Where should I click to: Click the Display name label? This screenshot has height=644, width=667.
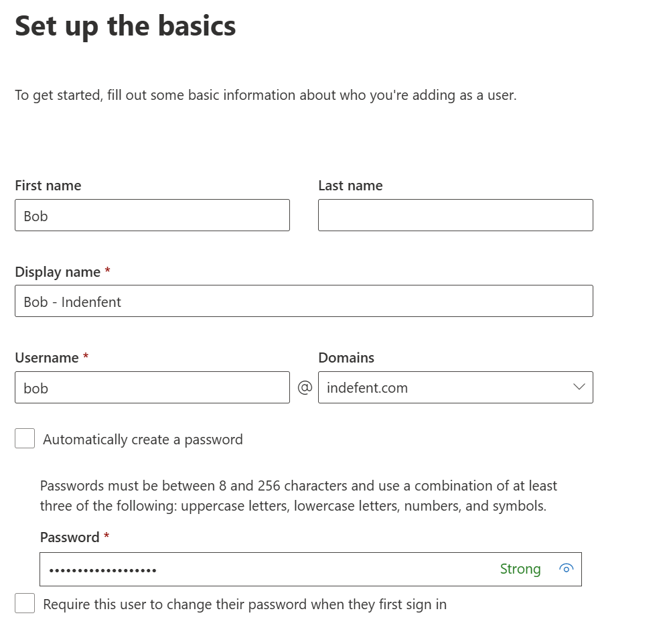click(58, 272)
